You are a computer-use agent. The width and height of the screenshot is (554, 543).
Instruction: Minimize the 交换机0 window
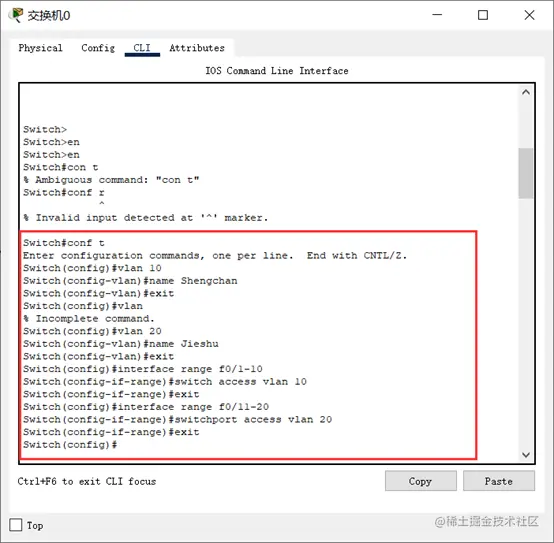(x=437, y=15)
